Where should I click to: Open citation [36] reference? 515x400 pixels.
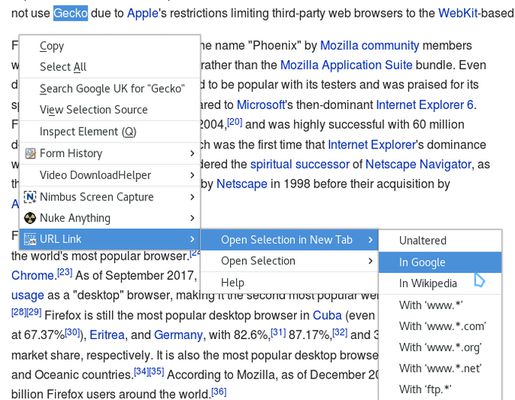tap(219, 391)
